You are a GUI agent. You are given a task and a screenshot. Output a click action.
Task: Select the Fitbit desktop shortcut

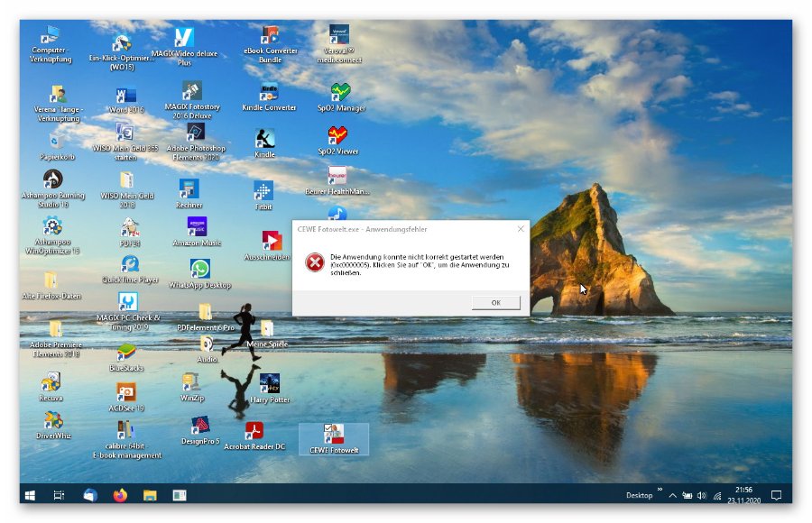click(x=263, y=191)
